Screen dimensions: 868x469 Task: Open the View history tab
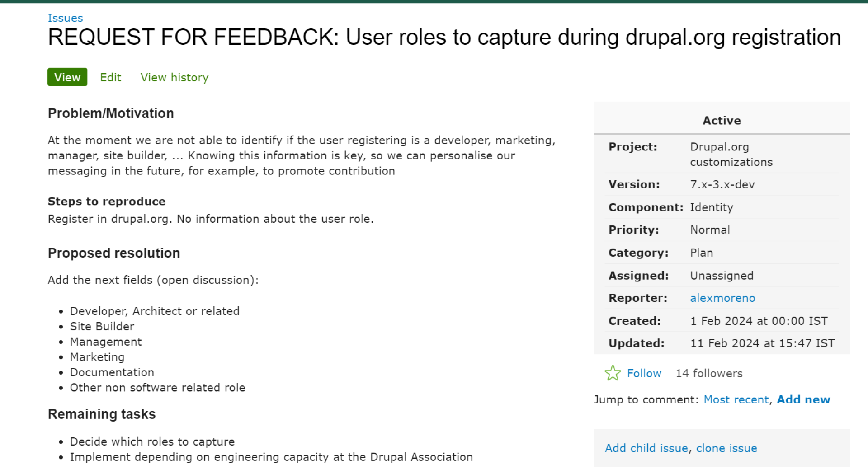pyautogui.click(x=175, y=77)
